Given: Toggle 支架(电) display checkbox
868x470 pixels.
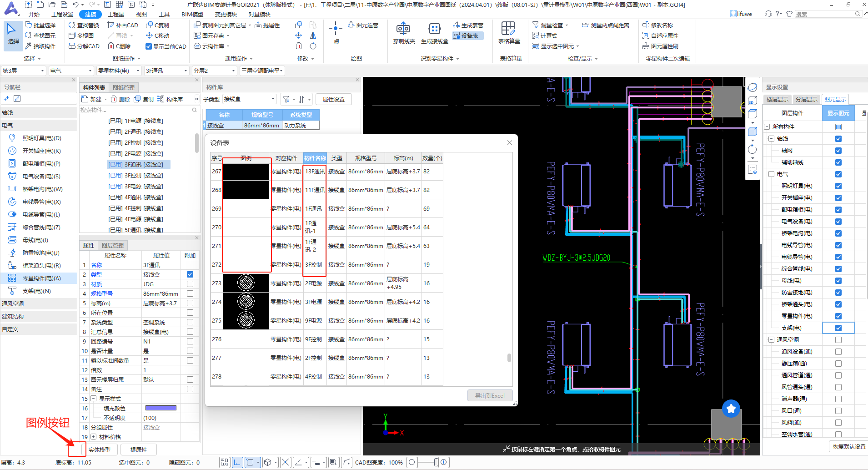Looking at the screenshot, I should point(838,328).
